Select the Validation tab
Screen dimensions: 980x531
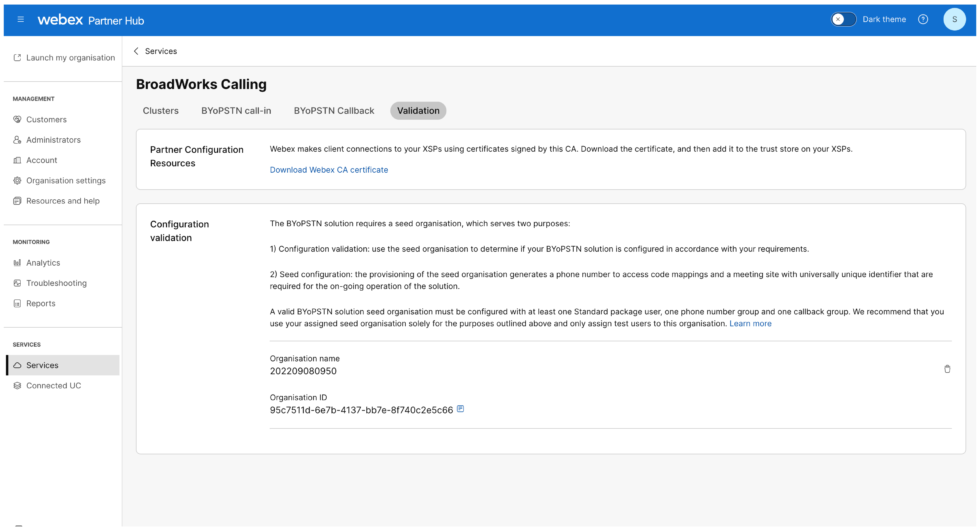[x=418, y=111]
